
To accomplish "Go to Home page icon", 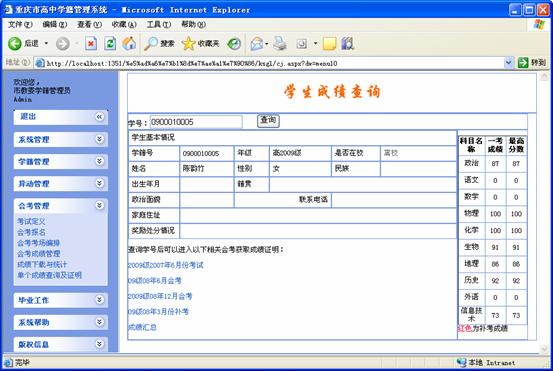I will click(129, 43).
